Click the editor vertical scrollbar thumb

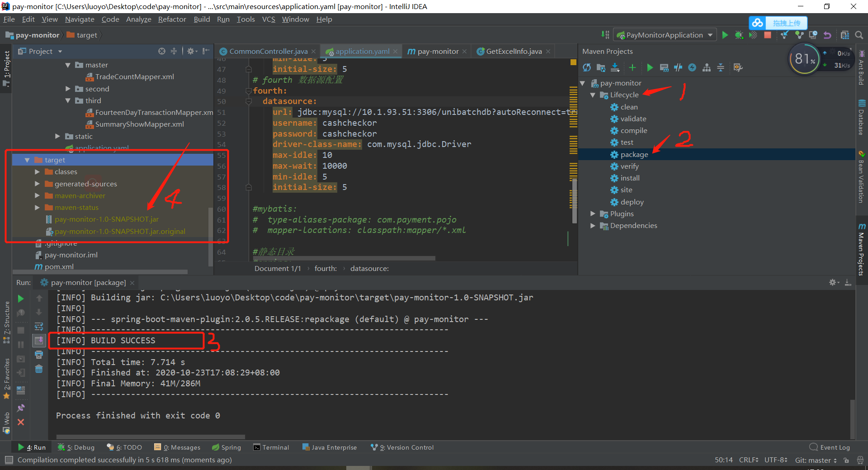point(575,200)
